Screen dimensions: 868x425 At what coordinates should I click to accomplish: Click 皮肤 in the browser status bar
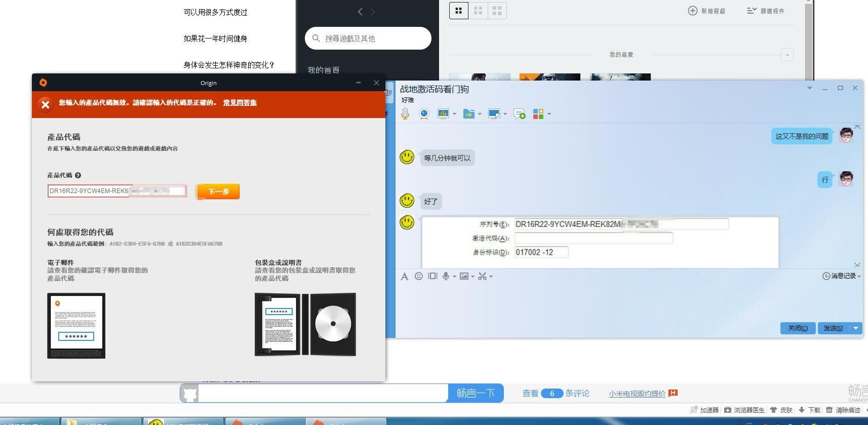[x=781, y=410]
